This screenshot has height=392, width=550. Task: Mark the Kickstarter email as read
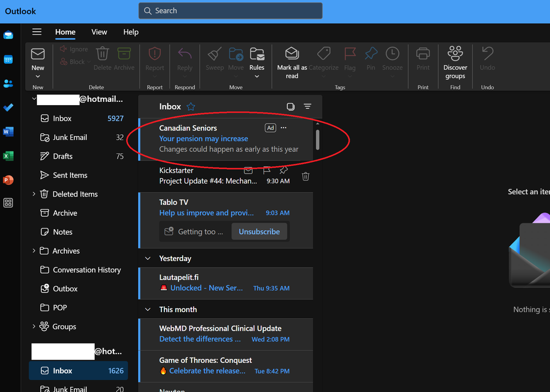(248, 171)
